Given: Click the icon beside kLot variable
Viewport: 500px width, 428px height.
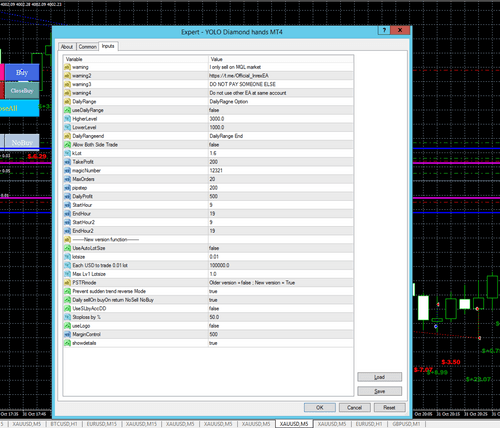Looking at the screenshot, I should (68, 153).
